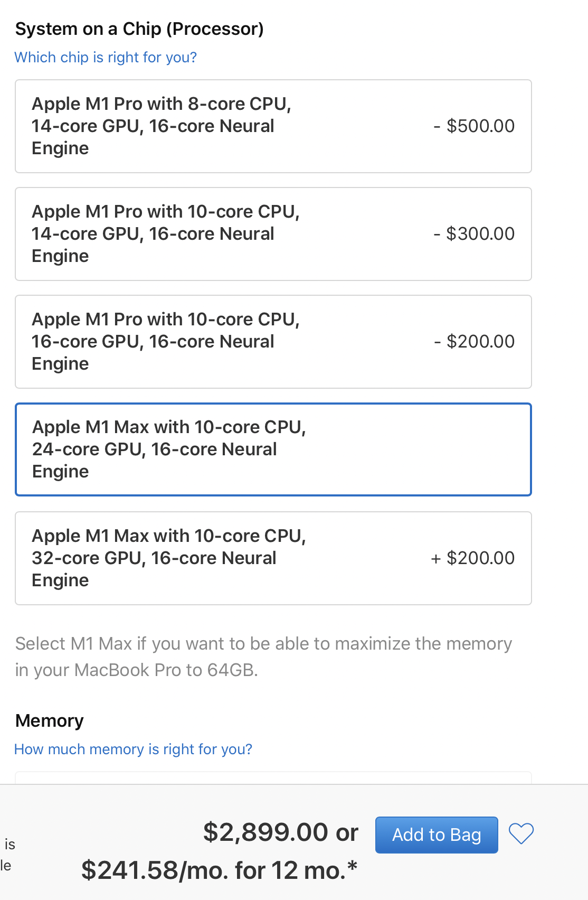
Task: Click the - $200.00 price difference
Action: click(474, 342)
